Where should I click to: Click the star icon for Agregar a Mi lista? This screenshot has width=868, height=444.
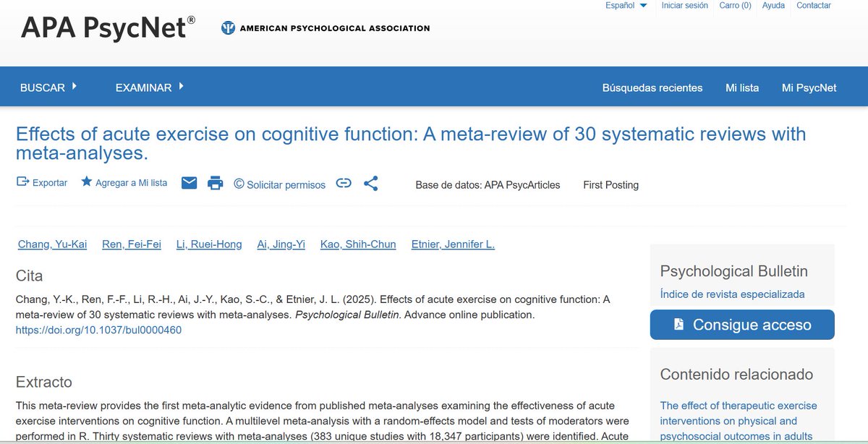click(x=86, y=182)
